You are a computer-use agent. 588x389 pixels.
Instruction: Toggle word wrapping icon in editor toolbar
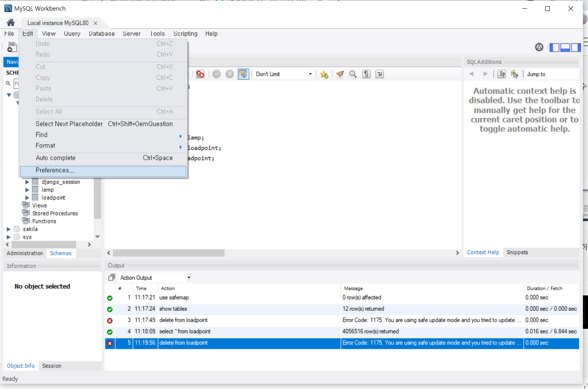(x=380, y=74)
